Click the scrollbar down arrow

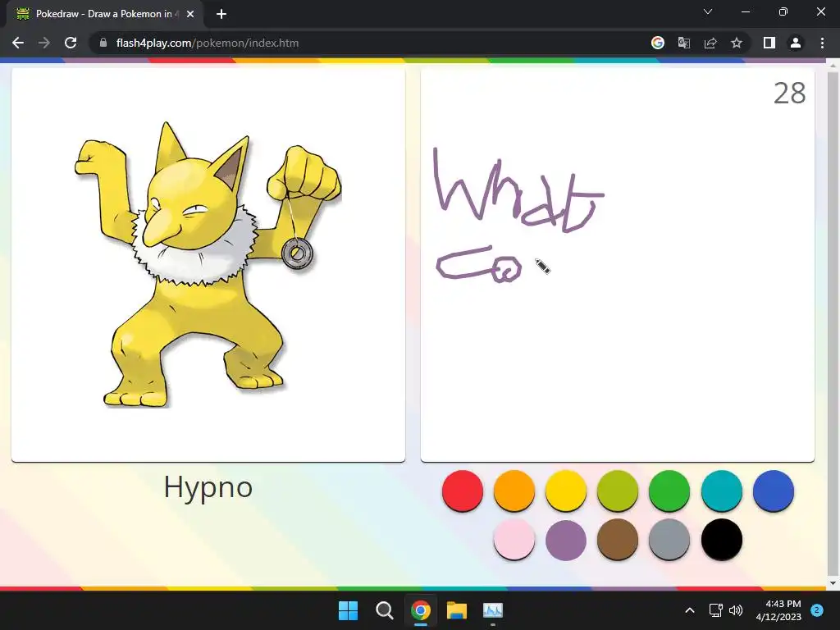pos(833,583)
